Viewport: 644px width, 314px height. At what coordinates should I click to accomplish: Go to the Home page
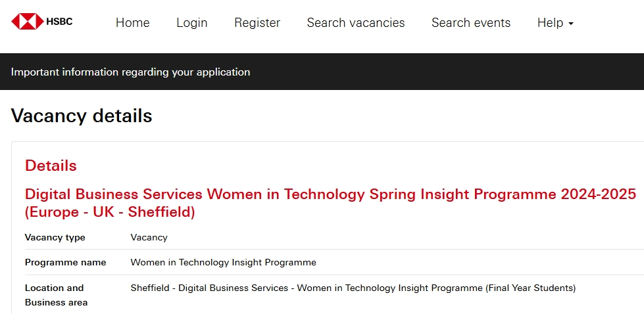133,22
